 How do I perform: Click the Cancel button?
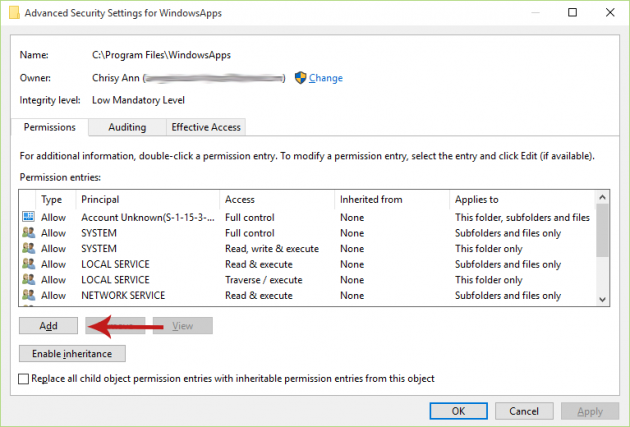tap(524, 411)
